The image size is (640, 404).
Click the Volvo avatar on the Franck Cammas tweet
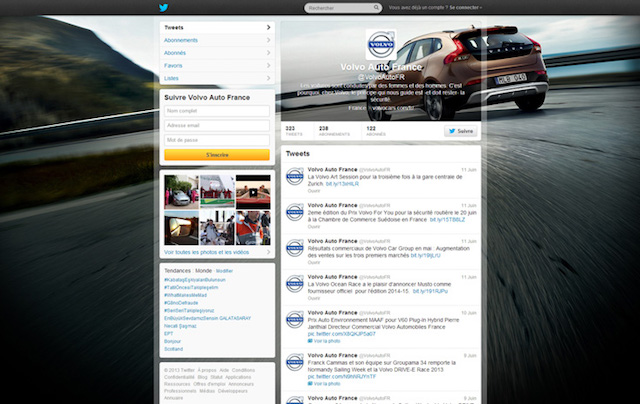pyautogui.click(x=295, y=362)
